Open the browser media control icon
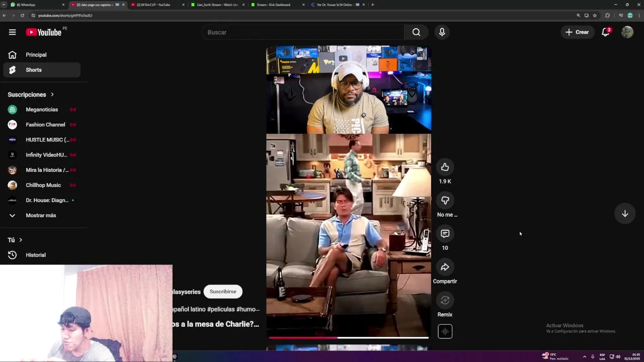644x362 pixels. tap(621, 16)
